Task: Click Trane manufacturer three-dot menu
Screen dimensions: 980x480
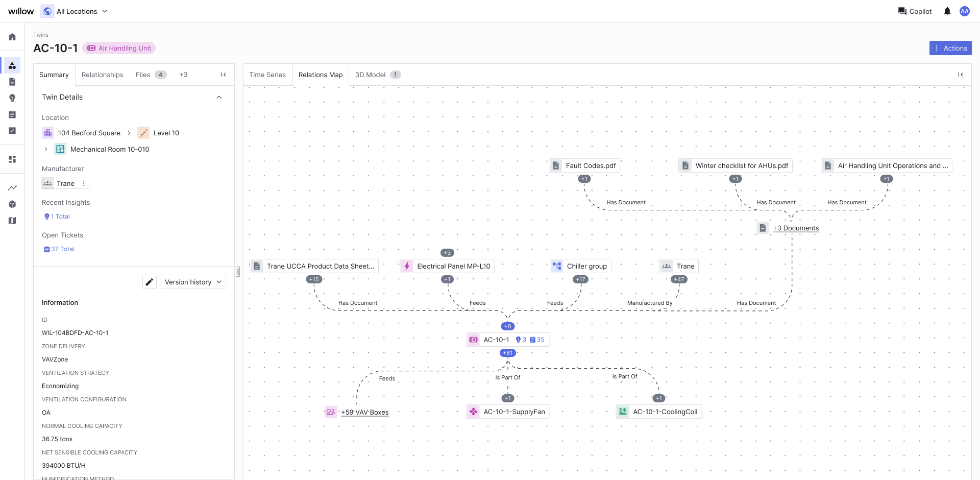Action: click(x=84, y=183)
